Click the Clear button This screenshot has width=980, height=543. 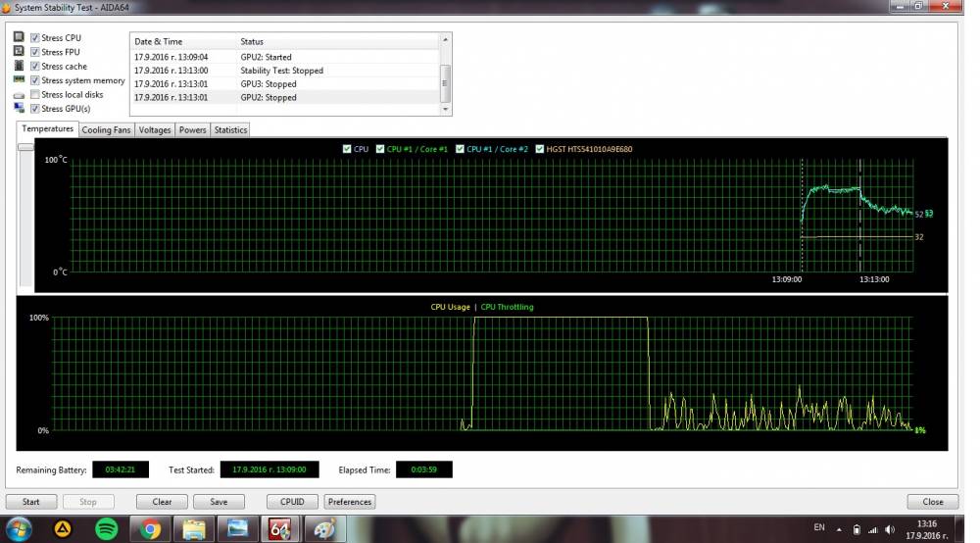[162, 502]
